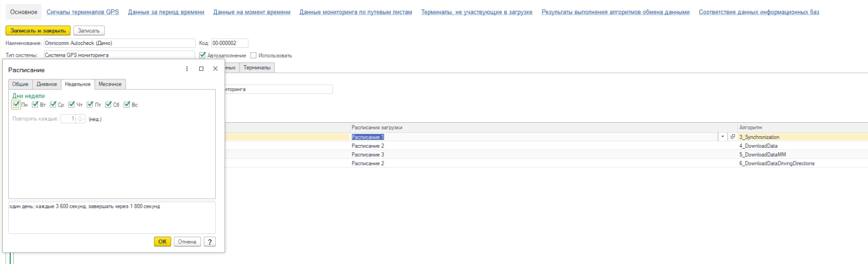Select the Основное section
The width and height of the screenshot is (868, 264).
(x=24, y=12)
